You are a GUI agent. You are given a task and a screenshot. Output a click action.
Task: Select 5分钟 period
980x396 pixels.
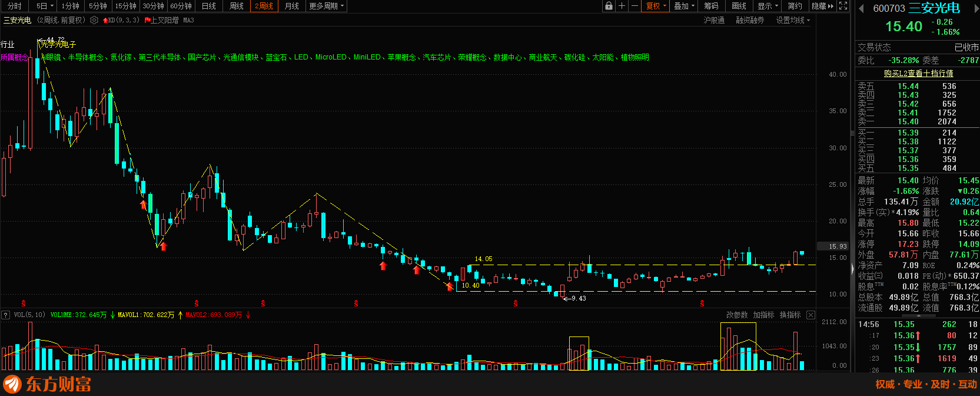(98, 6)
